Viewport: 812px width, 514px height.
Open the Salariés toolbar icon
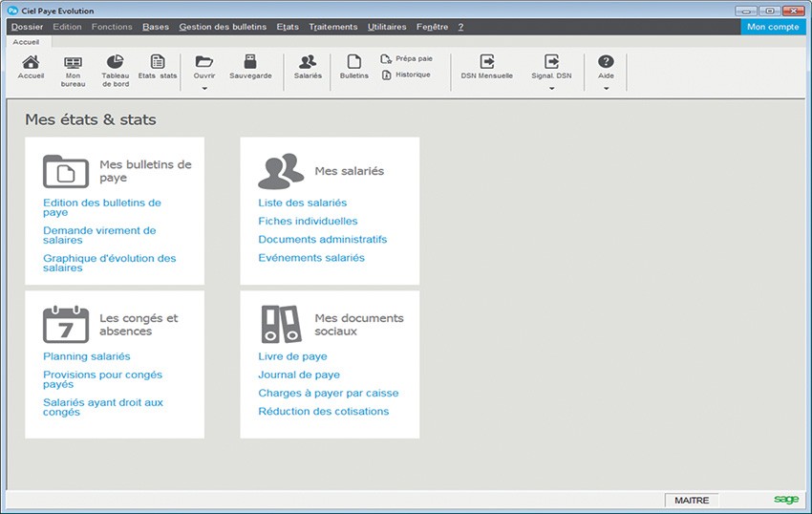pyautogui.click(x=308, y=66)
